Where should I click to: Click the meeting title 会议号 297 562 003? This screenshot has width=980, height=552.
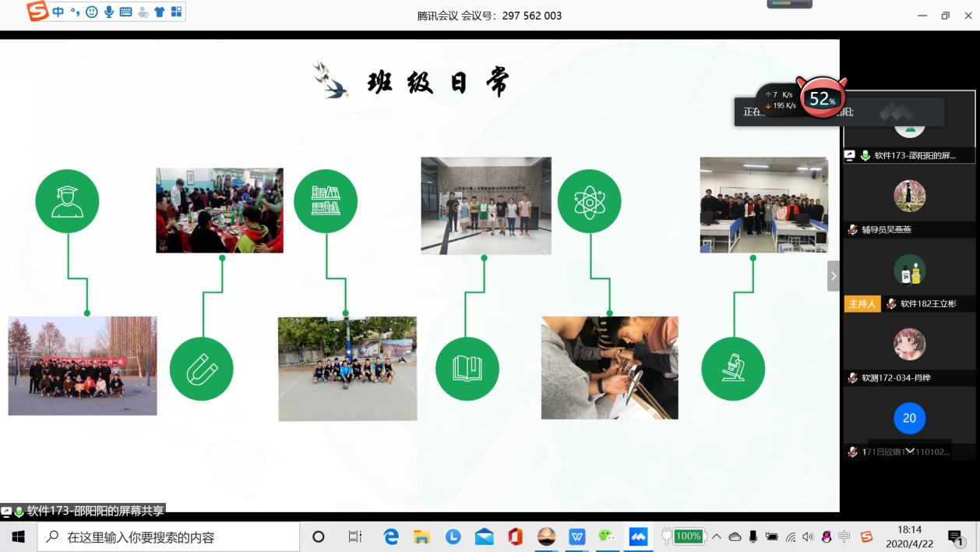[489, 16]
